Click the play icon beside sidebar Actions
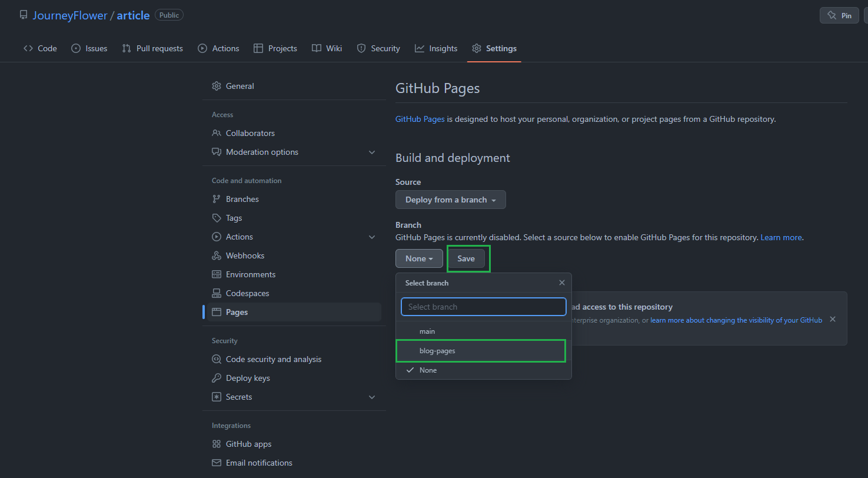Viewport: 868px width, 478px height. coord(217,237)
